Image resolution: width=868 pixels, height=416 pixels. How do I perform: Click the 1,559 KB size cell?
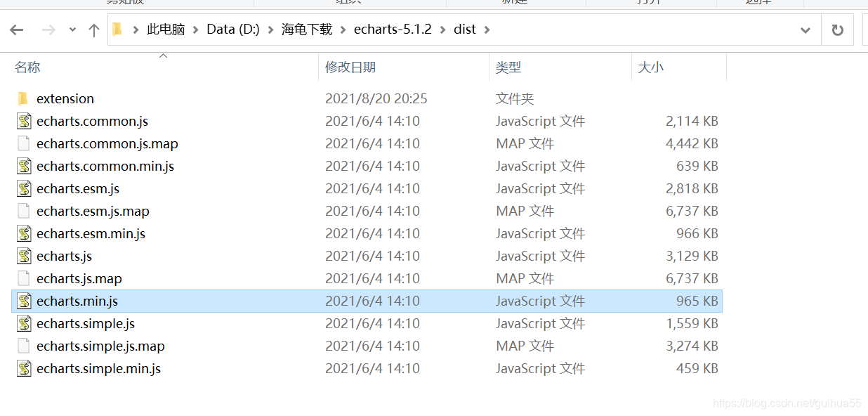(692, 324)
